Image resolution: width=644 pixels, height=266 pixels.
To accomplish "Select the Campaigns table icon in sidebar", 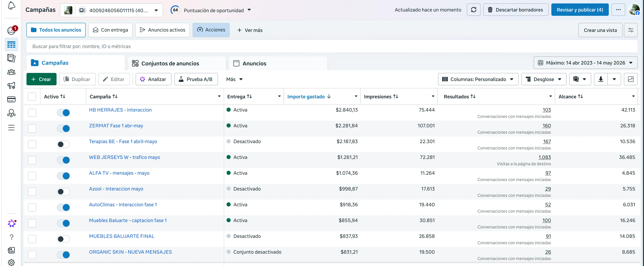I will point(11,45).
